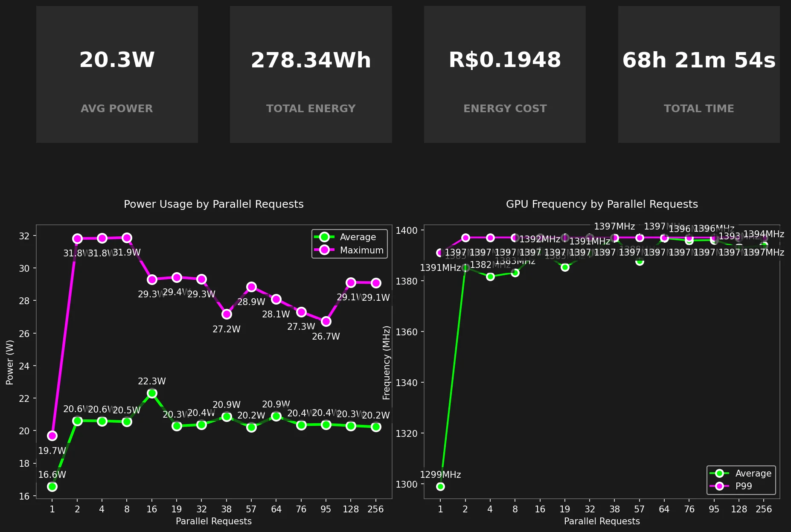
Task: Click the P99 legend marker in frequency chart
Action: (719, 486)
